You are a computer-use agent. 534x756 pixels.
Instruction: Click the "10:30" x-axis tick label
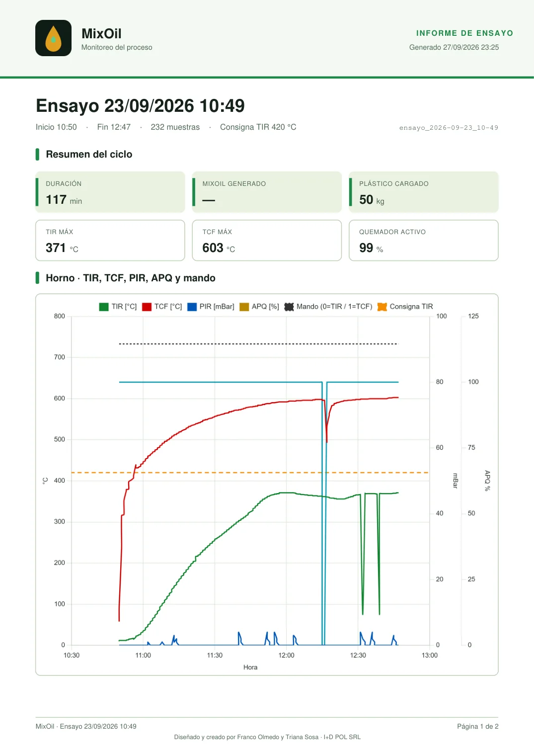[72, 656]
